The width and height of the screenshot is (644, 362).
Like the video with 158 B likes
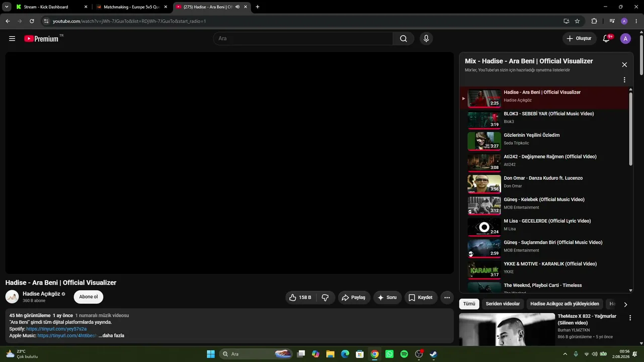300,298
